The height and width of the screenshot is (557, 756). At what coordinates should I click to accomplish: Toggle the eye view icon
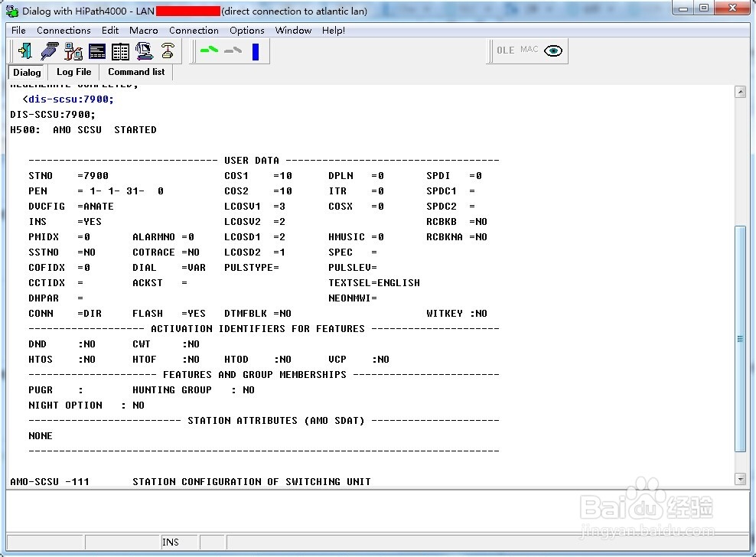[x=553, y=50]
